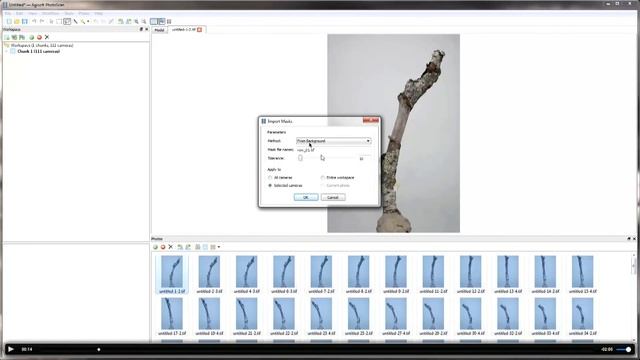Select thumbnail untitled-2-3.tif
Screen dimensions: 640x360
pos(209,274)
